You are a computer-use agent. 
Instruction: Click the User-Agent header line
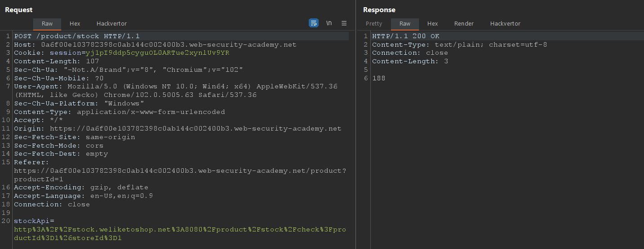click(x=175, y=87)
